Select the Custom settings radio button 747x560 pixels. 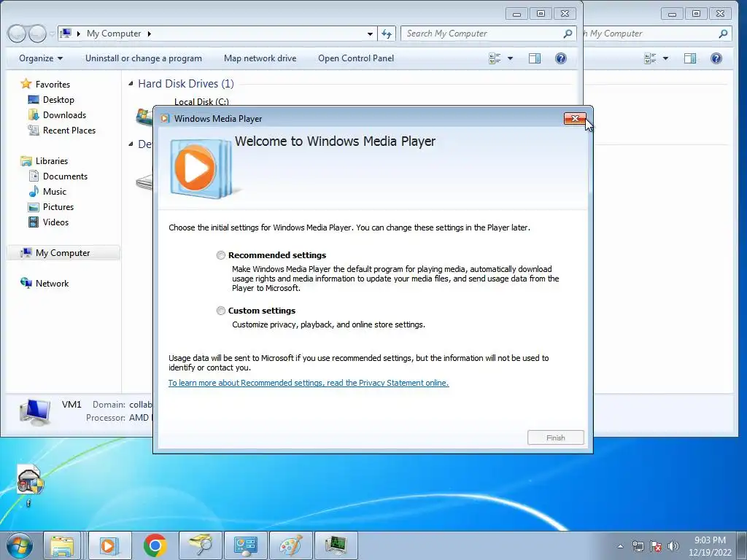pos(220,311)
